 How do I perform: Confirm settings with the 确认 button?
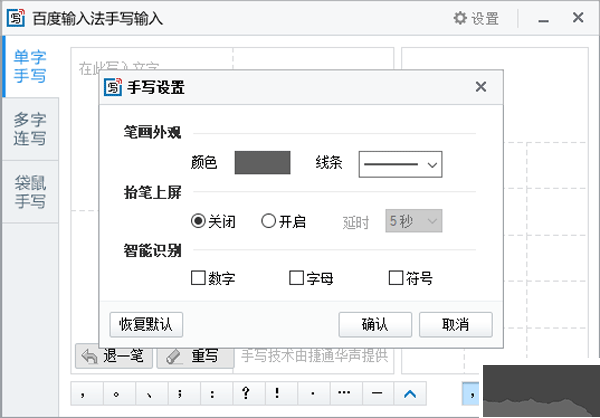click(x=375, y=325)
